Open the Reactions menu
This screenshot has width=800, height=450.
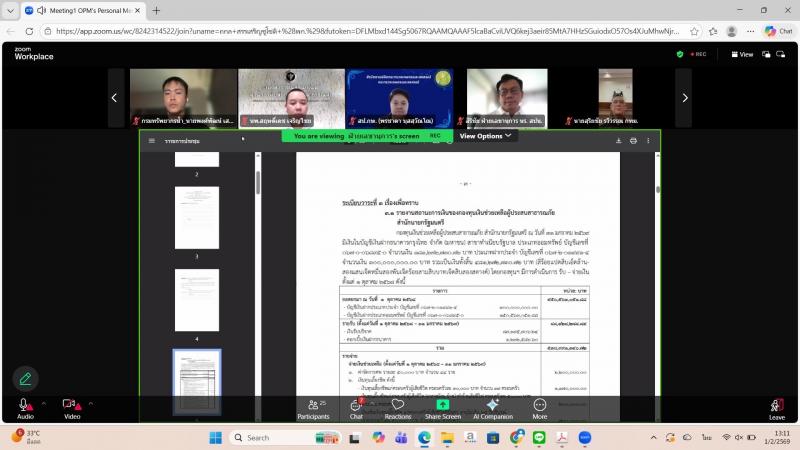click(x=397, y=409)
